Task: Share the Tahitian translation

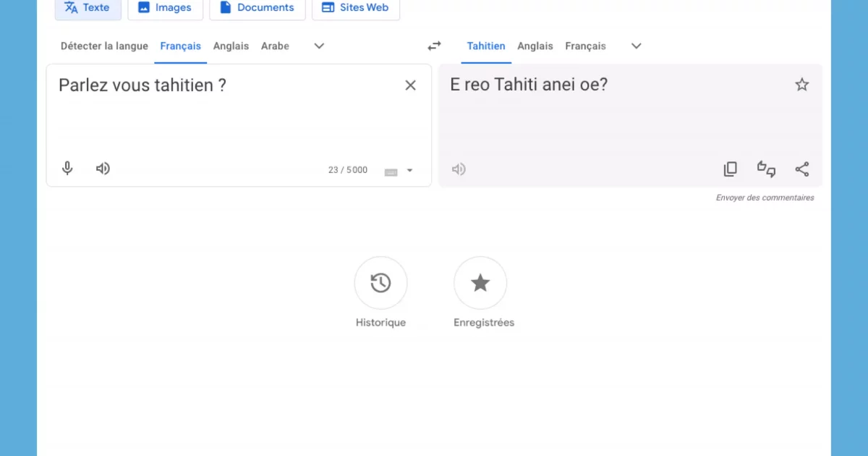Action: tap(801, 168)
